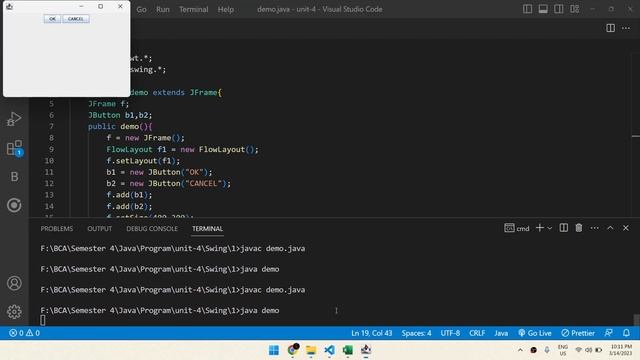This screenshot has height=360, width=640.
Task: Click line containing FlowLayout f1
Action: coord(182,149)
